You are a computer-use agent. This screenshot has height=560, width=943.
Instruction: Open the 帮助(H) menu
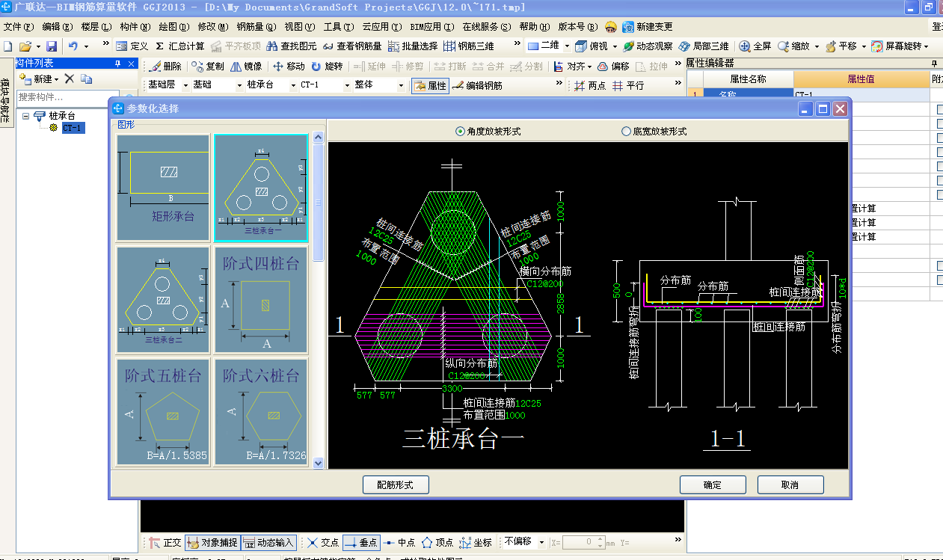pos(533,27)
